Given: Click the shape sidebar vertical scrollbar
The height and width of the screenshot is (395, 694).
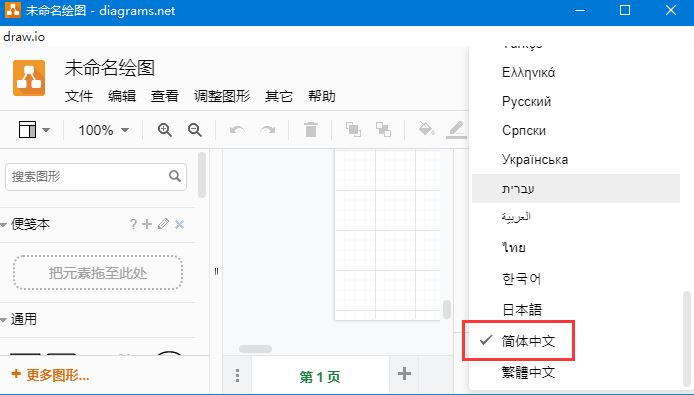Looking at the screenshot, I should [x=202, y=174].
